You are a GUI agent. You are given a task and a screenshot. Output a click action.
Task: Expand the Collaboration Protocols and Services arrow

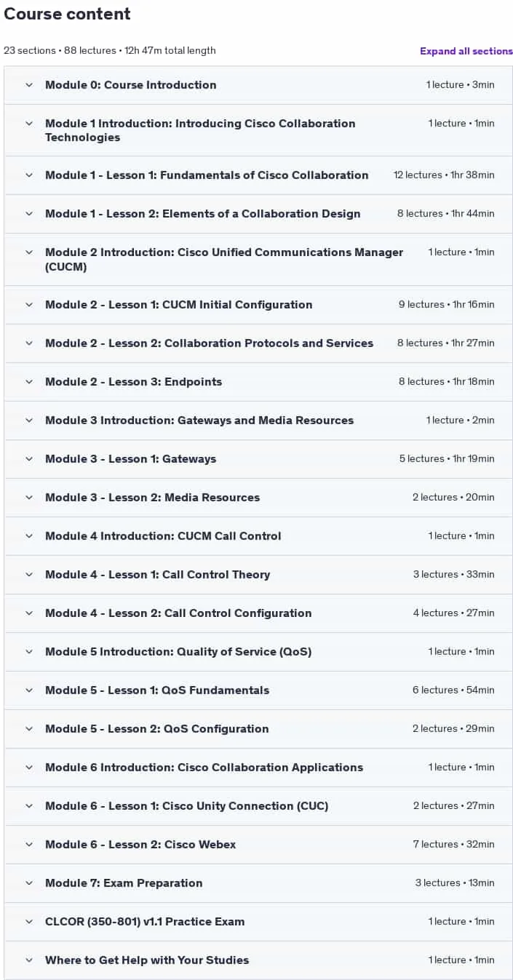coord(29,343)
